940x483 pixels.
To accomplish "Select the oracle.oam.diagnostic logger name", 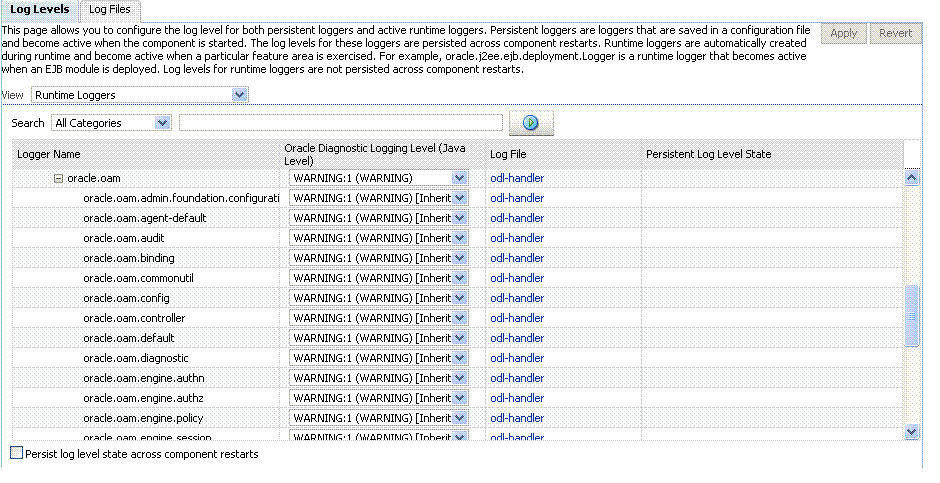I will 136,358.
